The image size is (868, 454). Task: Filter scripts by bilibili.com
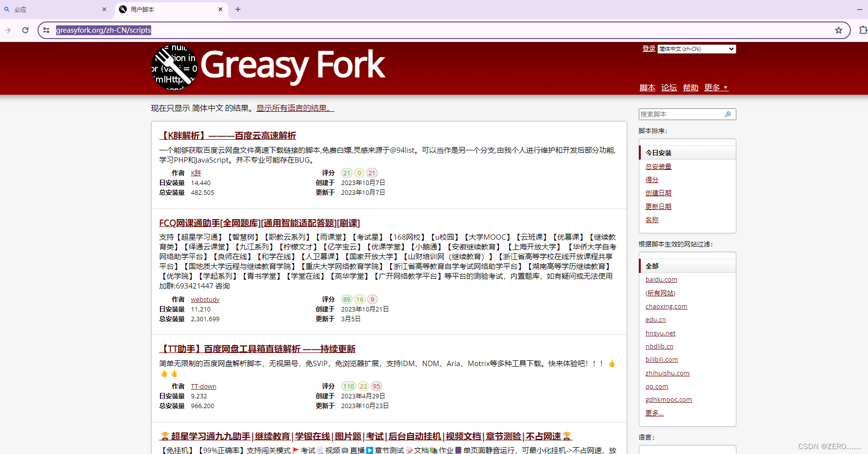click(662, 359)
